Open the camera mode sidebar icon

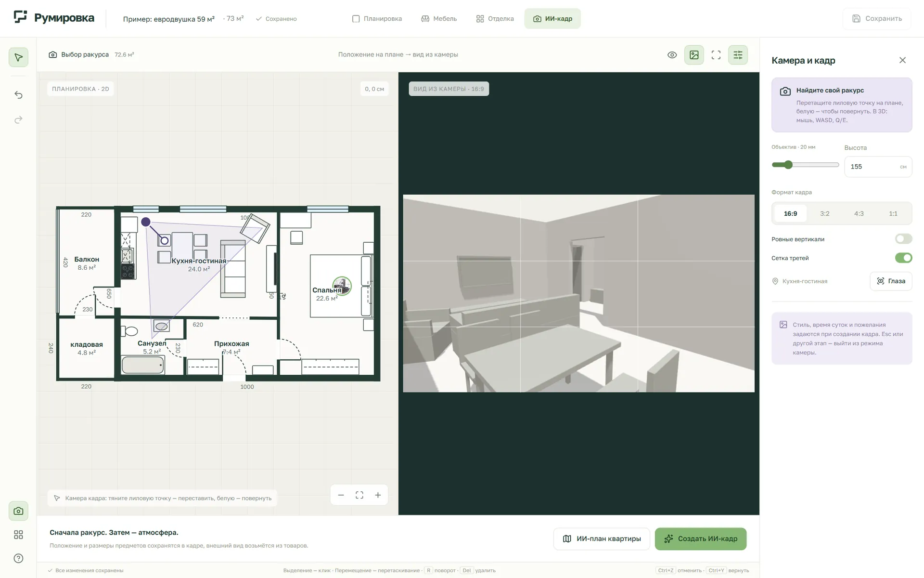click(18, 511)
